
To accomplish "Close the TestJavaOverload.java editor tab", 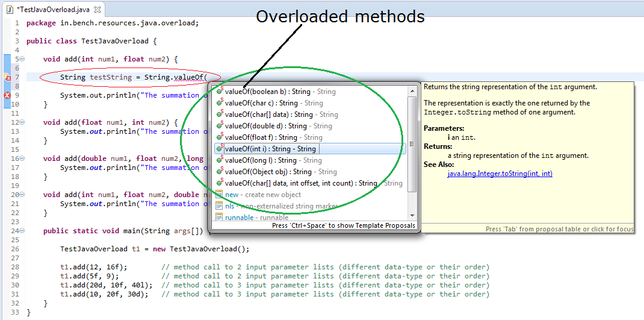I will (97, 10).
